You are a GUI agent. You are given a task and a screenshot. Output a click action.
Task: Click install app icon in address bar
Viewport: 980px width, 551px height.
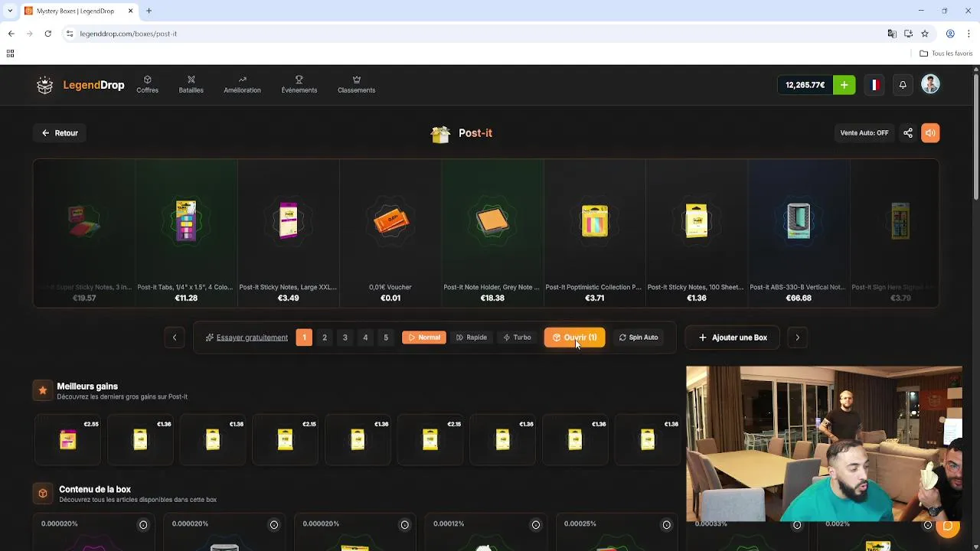tap(908, 34)
